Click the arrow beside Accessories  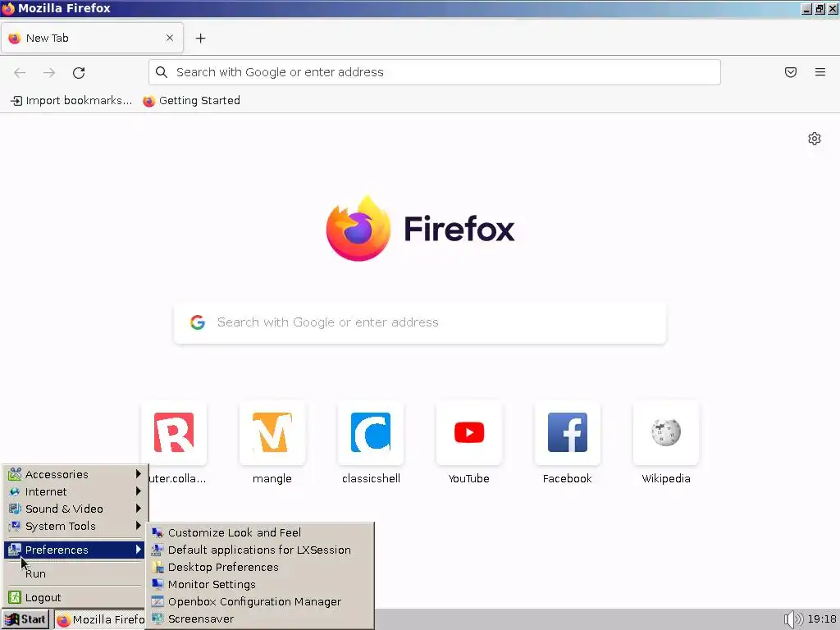coord(138,473)
